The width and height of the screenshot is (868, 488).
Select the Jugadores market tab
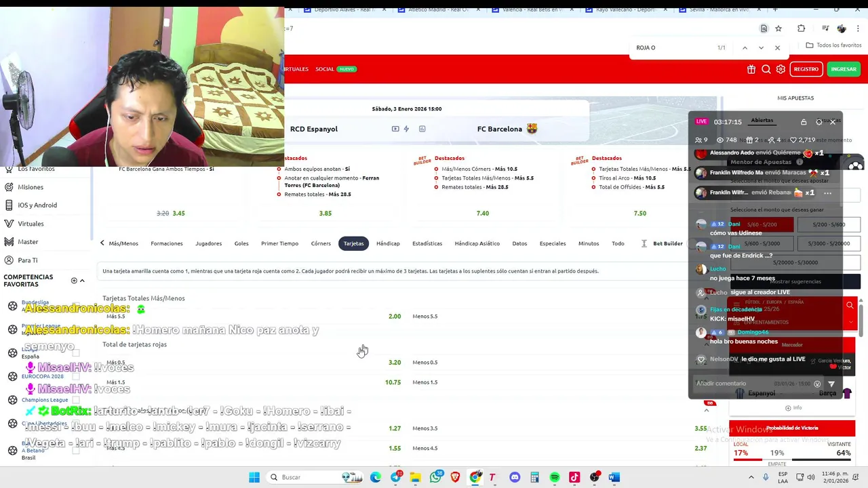[x=208, y=243]
